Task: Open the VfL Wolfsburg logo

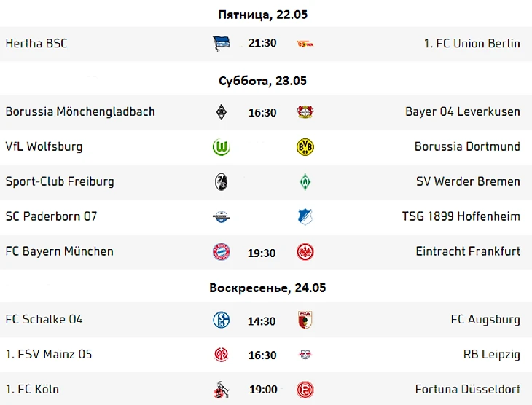Action: tap(221, 147)
